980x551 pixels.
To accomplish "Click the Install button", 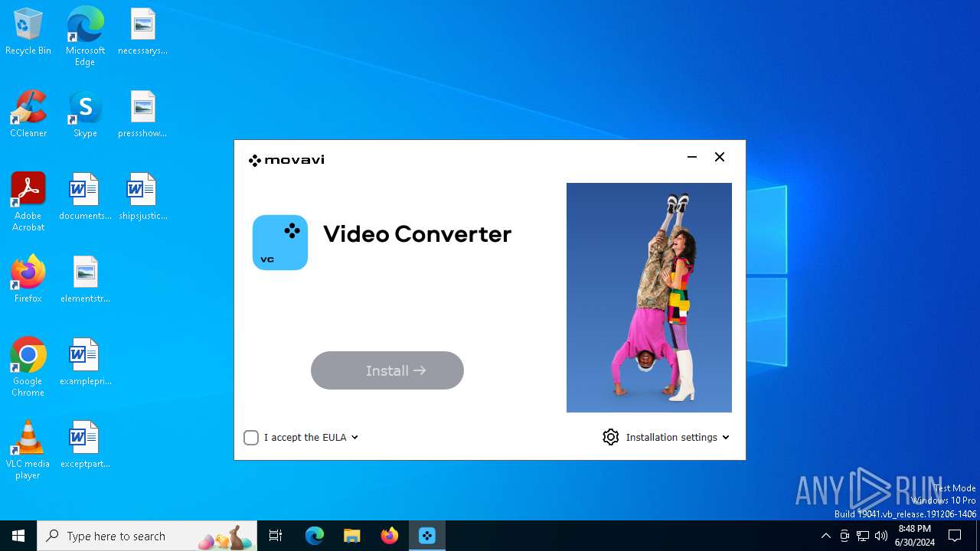I will pos(387,370).
